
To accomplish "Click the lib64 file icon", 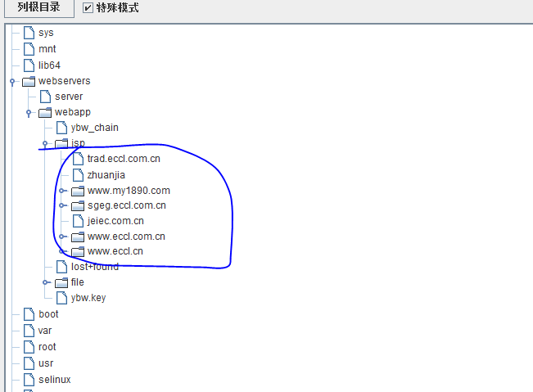I will [x=29, y=65].
